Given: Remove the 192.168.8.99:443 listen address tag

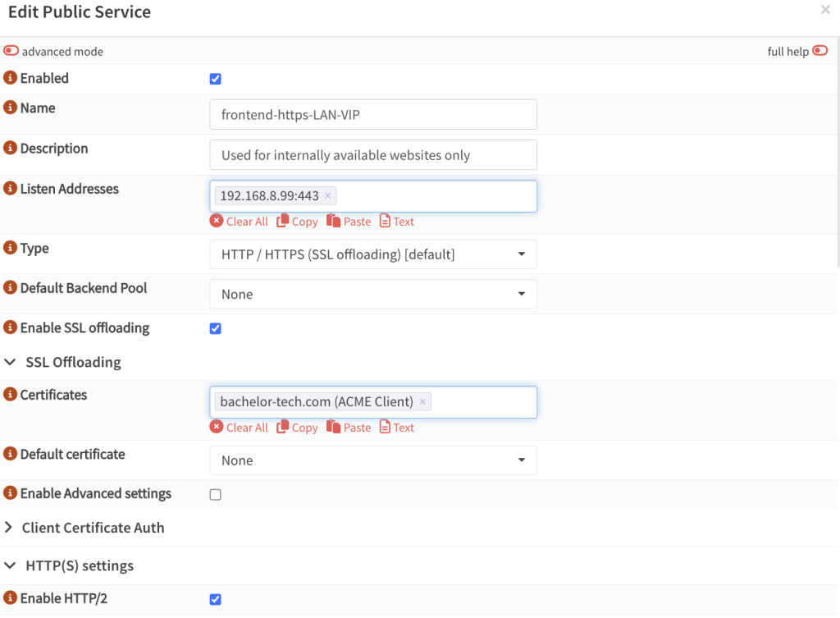Looking at the screenshot, I should 327,195.
